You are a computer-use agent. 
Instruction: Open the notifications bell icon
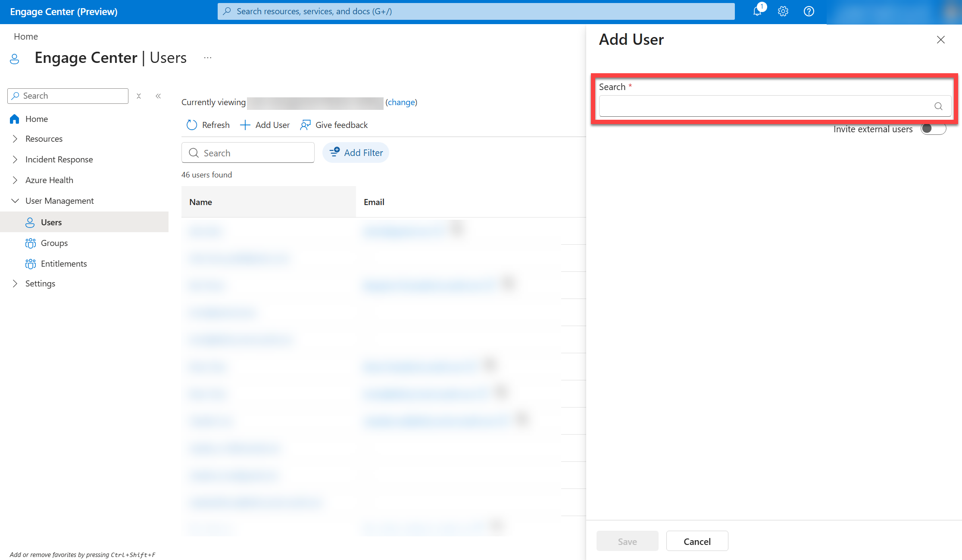point(757,11)
